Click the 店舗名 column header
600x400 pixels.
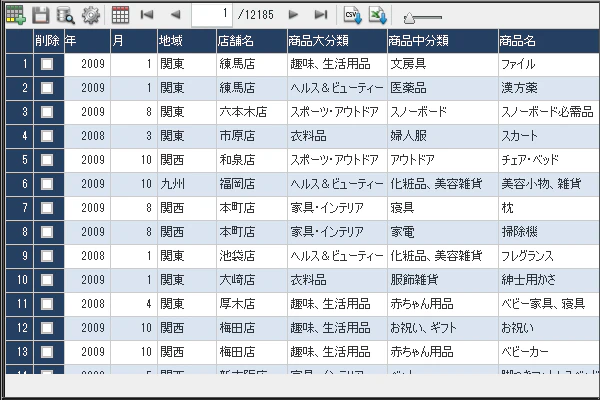click(x=252, y=41)
